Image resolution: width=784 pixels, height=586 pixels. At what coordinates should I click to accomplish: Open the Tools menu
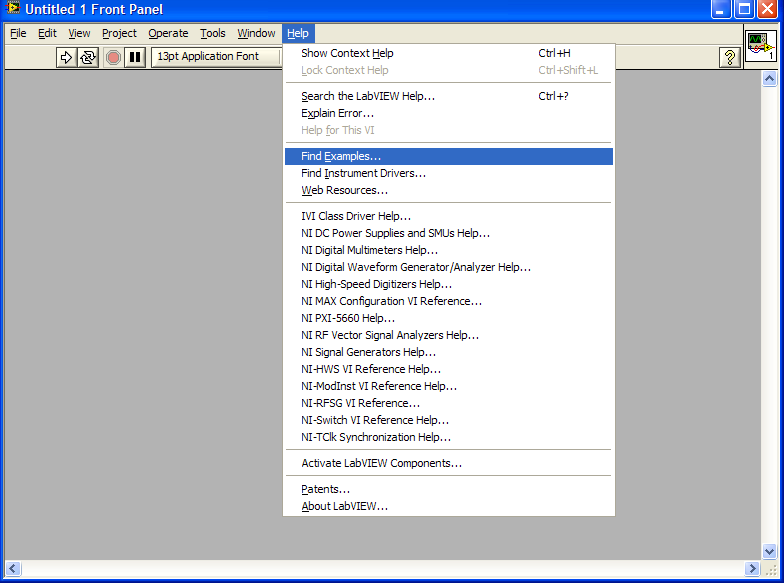tap(212, 34)
